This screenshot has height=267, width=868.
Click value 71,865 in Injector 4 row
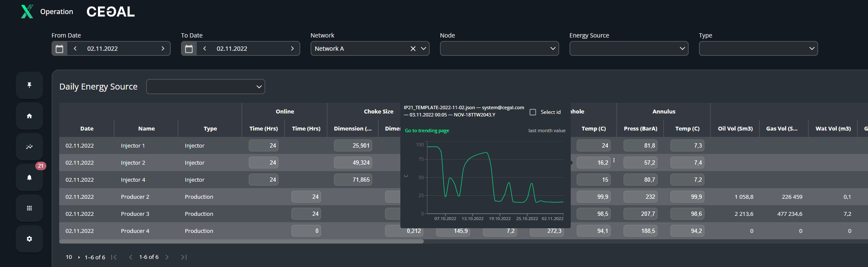353,180
